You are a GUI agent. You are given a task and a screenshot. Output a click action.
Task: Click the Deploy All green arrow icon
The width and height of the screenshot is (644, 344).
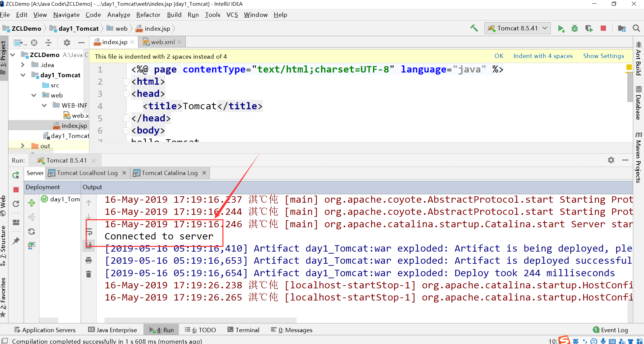pos(31,203)
